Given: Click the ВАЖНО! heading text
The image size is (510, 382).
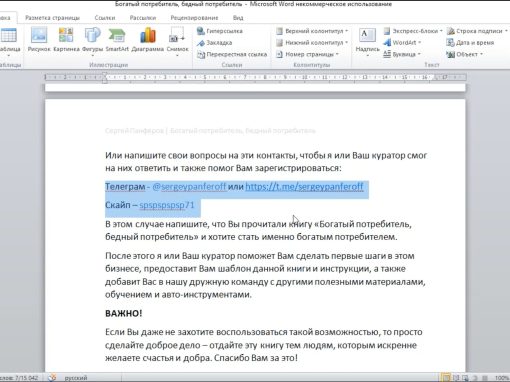Looking at the screenshot, I should 124,314.
